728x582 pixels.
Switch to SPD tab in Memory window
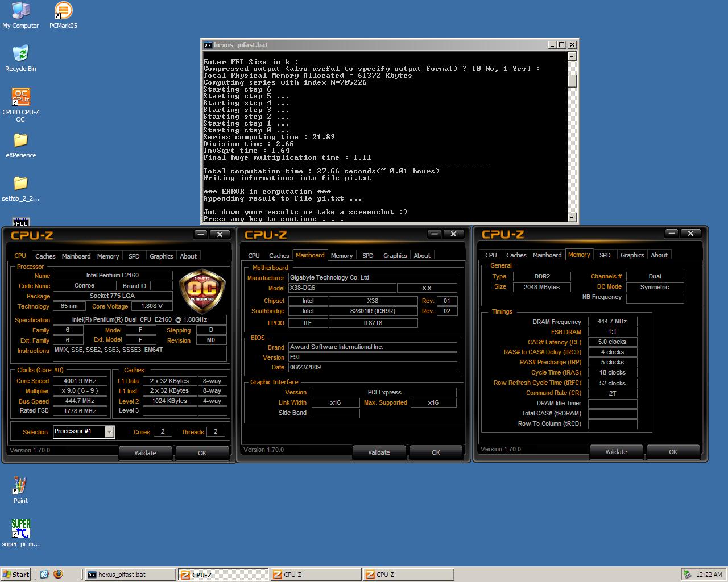coord(605,255)
